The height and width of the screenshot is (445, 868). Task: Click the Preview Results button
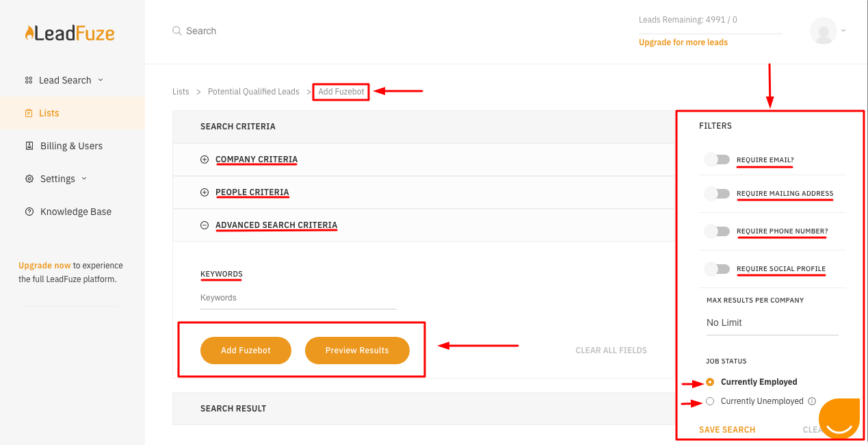tap(357, 351)
